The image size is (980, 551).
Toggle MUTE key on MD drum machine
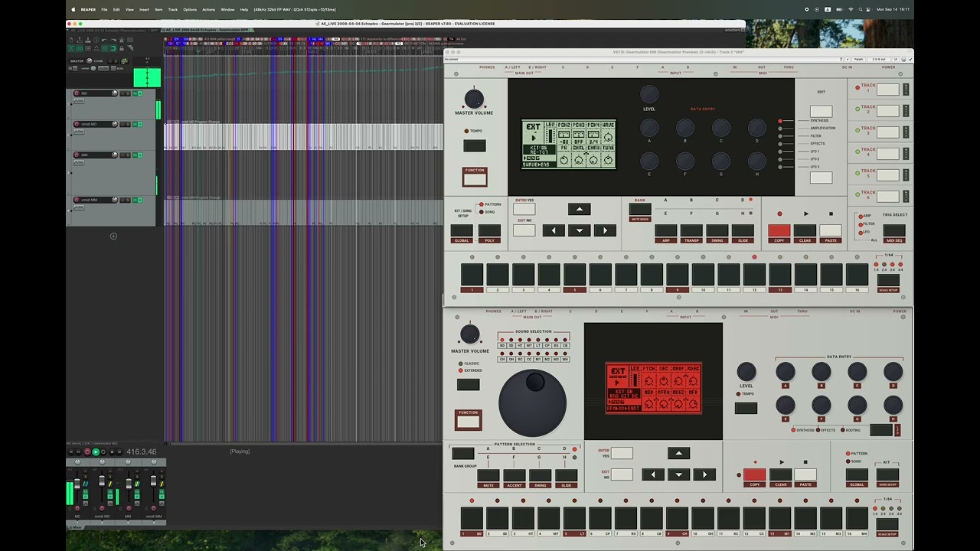pyautogui.click(x=488, y=475)
